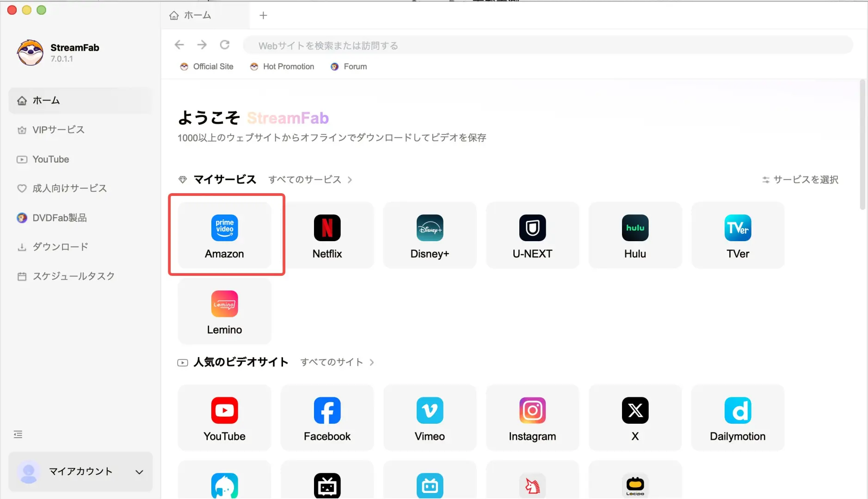Click サービスを選択 button
The image size is (868, 499).
click(x=800, y=180)
